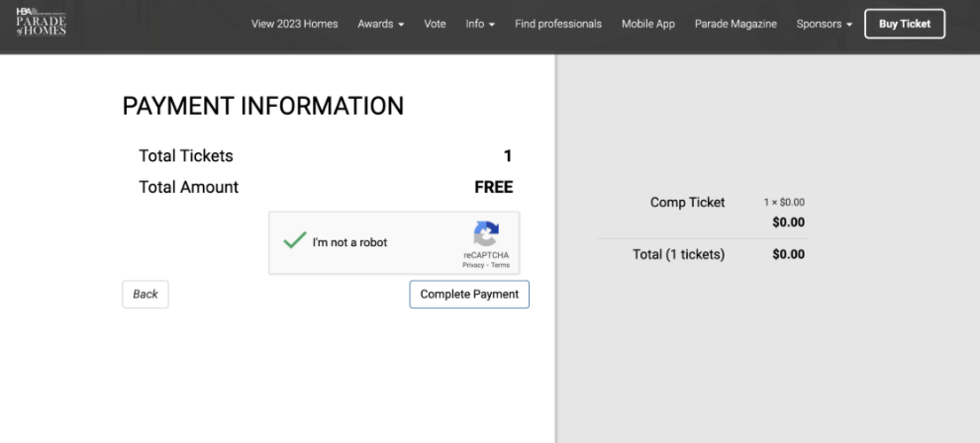Open the reCAPTCHA Privacy link
980x443 pixels.
click(x=472, y=265)
